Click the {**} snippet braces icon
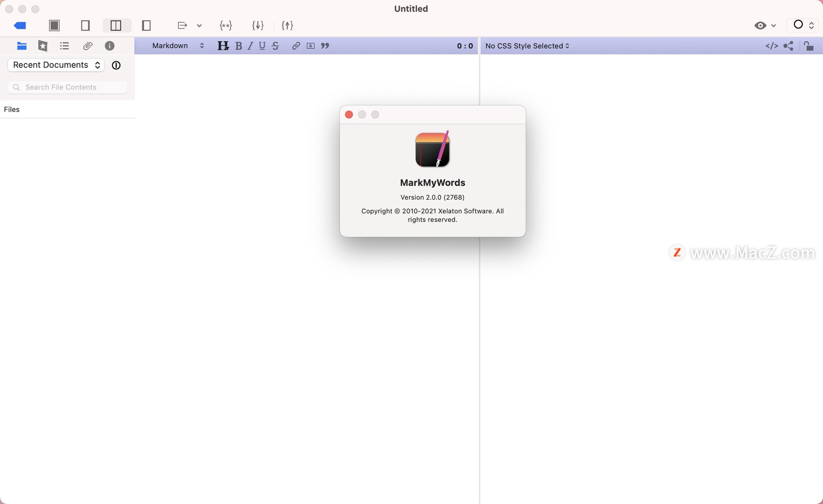The image size is (823, 504). (226, 25)
